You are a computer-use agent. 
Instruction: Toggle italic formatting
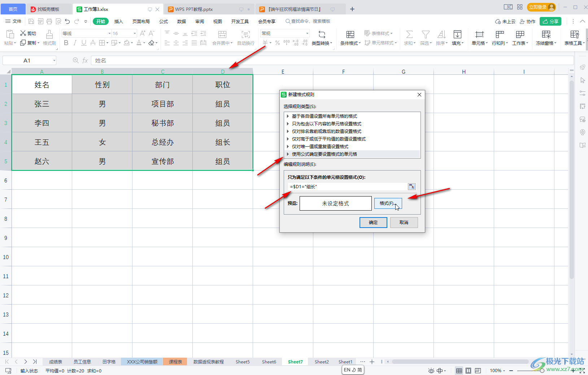(75, 43)
